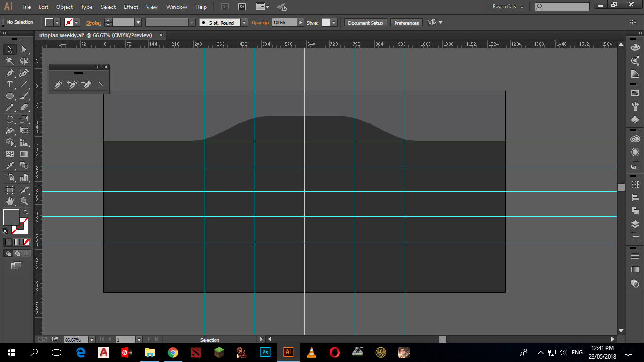Open the Layers panel icon
Screen dimensions: 644x362
click(x=635, y=224)
